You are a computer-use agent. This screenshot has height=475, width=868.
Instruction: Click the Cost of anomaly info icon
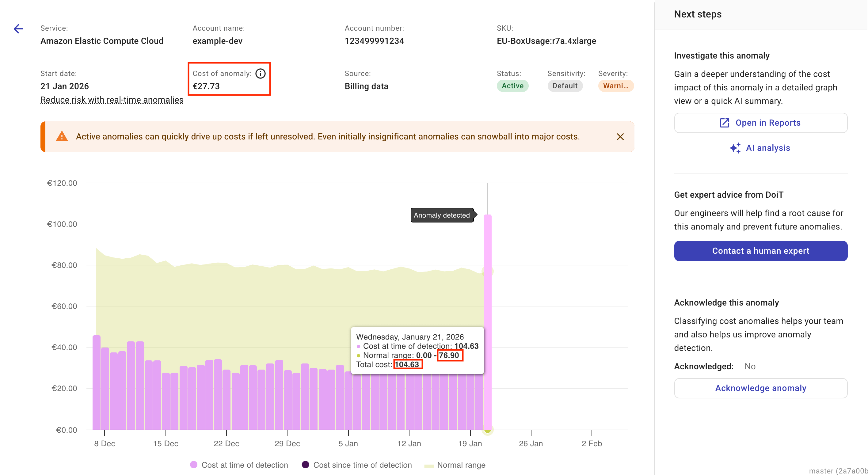(x=260, y=74)
